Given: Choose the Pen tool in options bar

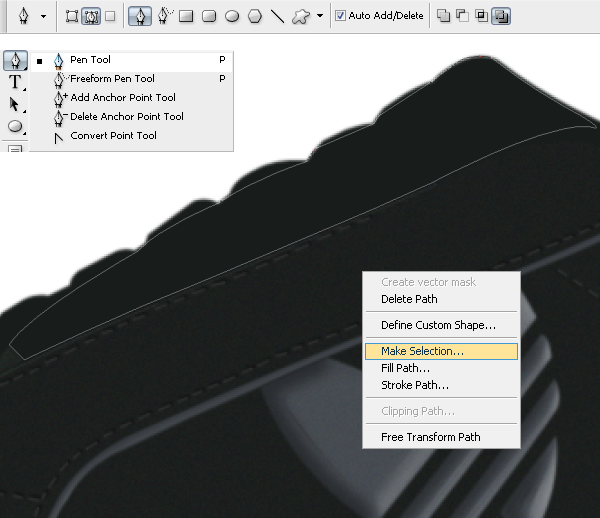Looking at the screenshot, I should pyautogui.click(x=140, y=16).
